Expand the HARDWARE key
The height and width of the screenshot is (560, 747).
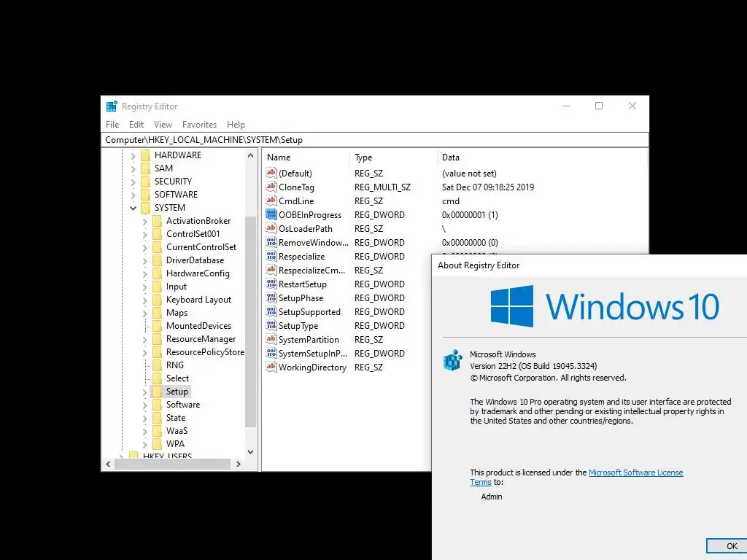pyautogui.click(x=133, y=155)
